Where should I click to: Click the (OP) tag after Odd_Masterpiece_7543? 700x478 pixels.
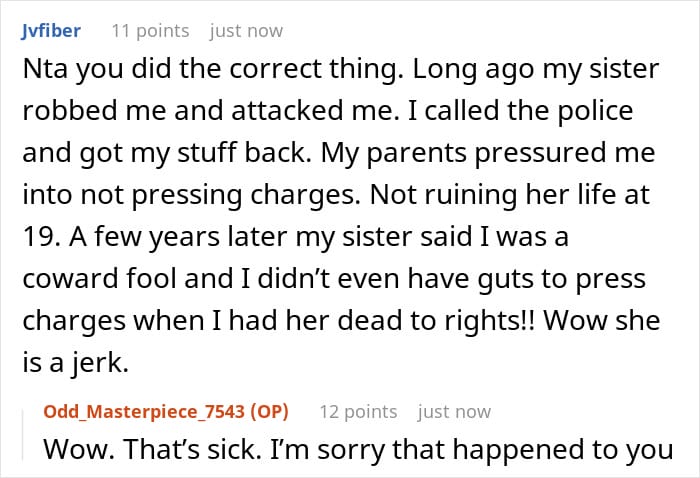coord(269,411)
